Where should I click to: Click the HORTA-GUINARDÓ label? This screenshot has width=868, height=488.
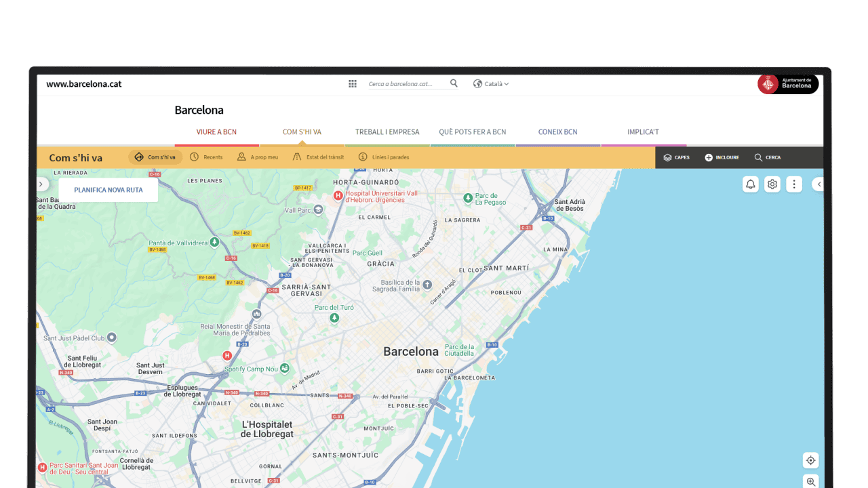tap(366, 182)
